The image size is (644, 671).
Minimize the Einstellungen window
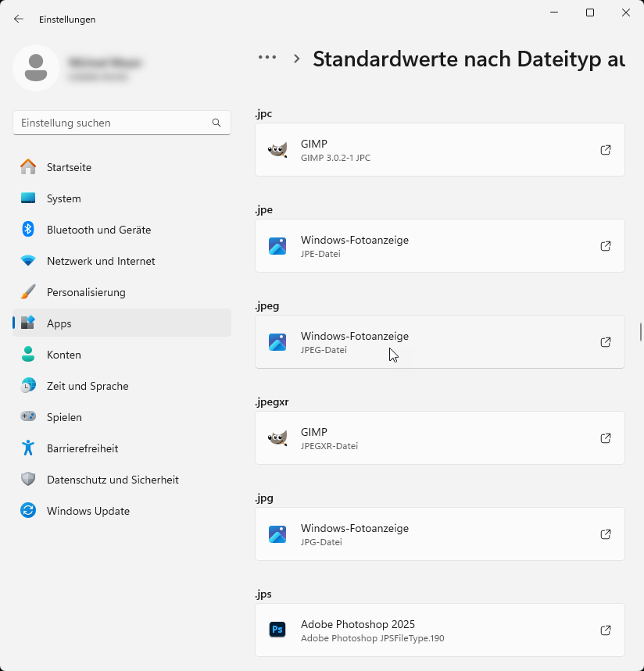point(554,12)
